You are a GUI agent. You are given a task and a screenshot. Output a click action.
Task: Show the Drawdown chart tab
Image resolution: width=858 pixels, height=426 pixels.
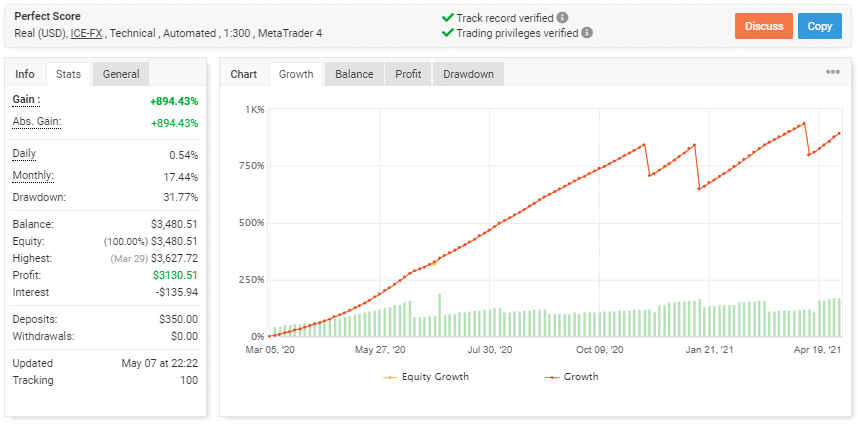pos(468,74)
